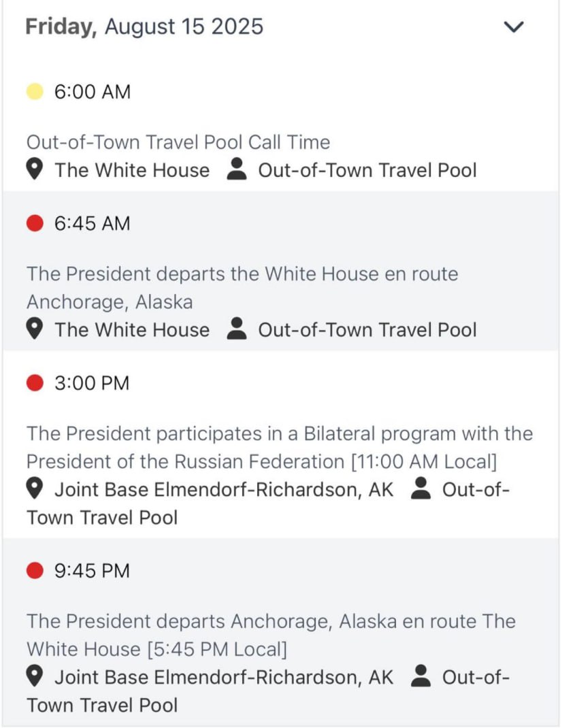Click the location pin in the 6:45 AM event
This screenshot has width=571, height=728.
35,330
